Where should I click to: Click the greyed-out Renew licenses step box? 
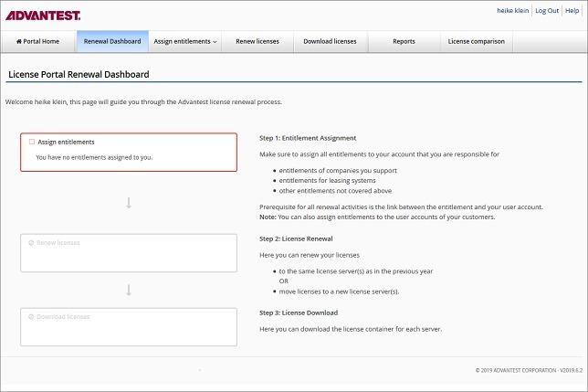[129, 253]
